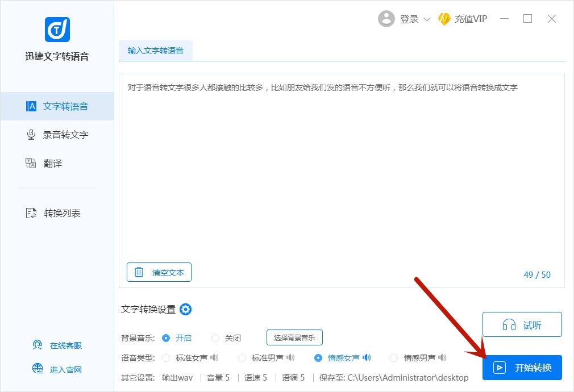574x392 pixels.
Task: Click the 迅捷文字转语音 app logo
Action: click(57, 30)
